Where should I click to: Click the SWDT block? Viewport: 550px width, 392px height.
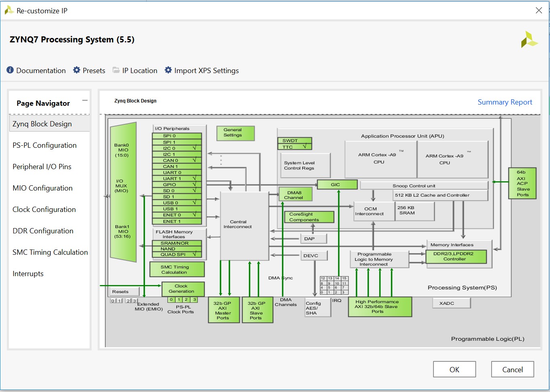(x=295, y=140)
